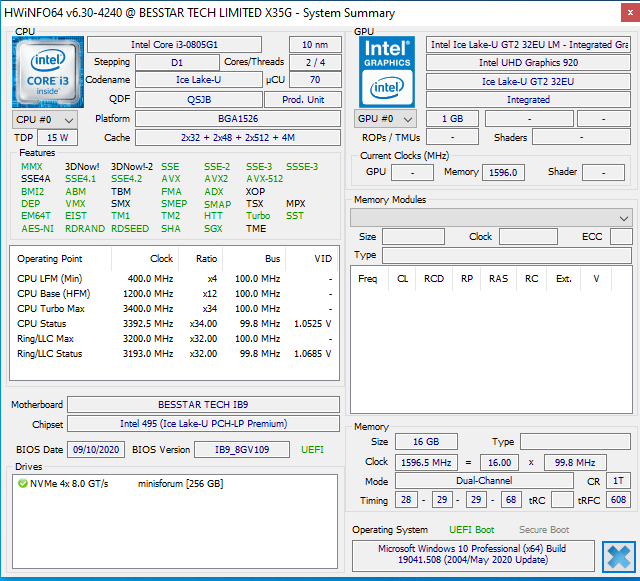Click the QDF value QSJB

point(198,100)
